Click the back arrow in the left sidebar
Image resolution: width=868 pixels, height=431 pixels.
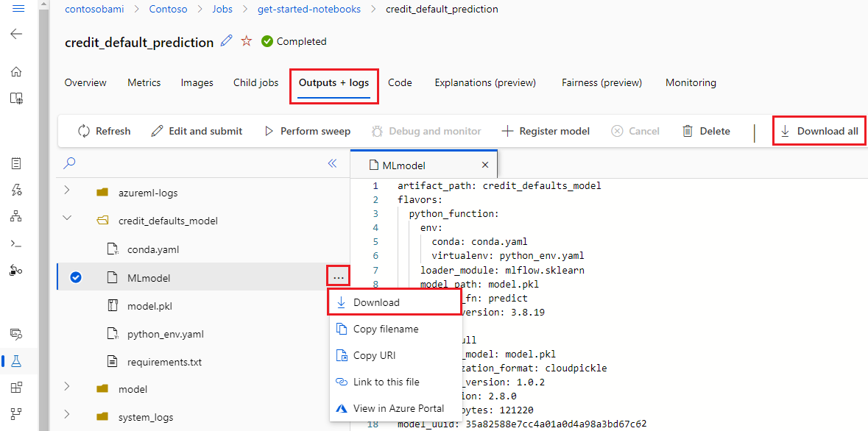click(16, 34)
